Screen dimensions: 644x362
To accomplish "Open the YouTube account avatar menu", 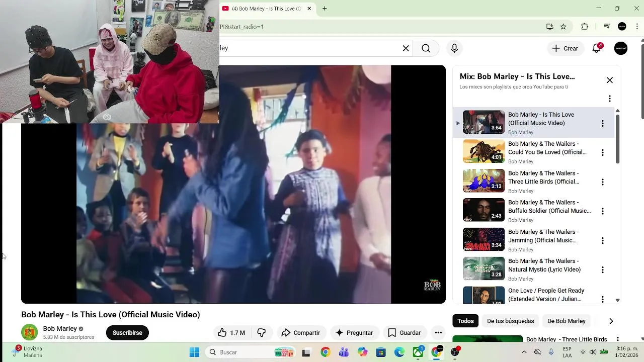I will tap(621, 48).
